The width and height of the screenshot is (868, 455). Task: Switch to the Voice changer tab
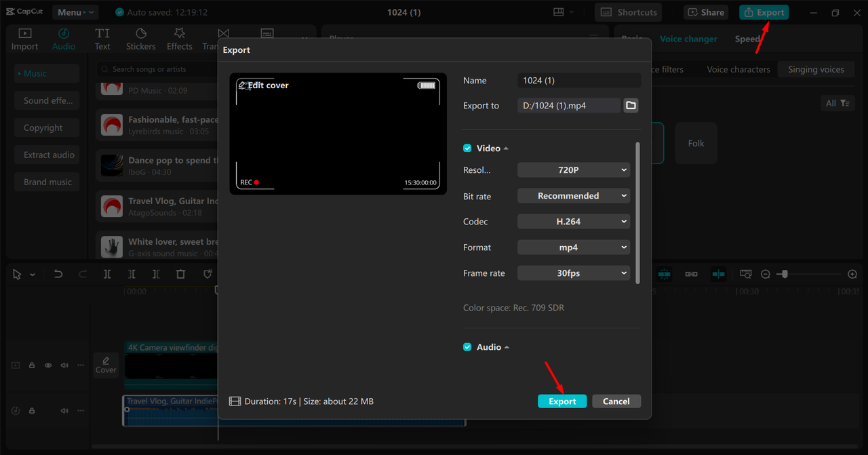[688, 39]
